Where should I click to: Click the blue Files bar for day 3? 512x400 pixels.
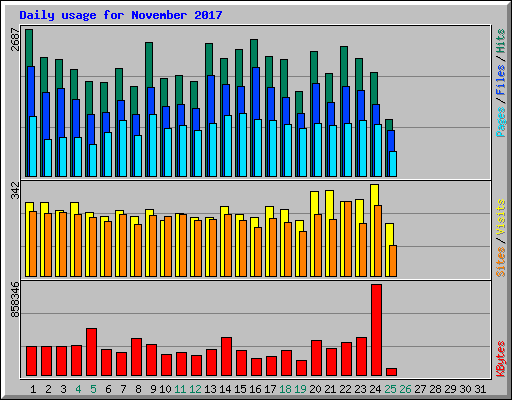point(61,113)
